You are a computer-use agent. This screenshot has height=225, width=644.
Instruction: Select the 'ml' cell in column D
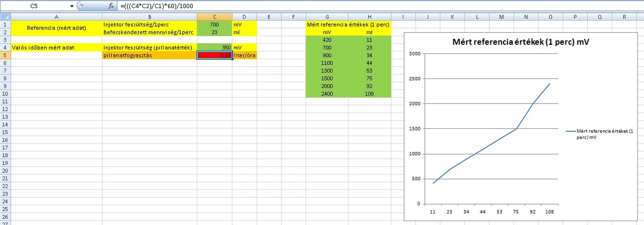point(245,32)
